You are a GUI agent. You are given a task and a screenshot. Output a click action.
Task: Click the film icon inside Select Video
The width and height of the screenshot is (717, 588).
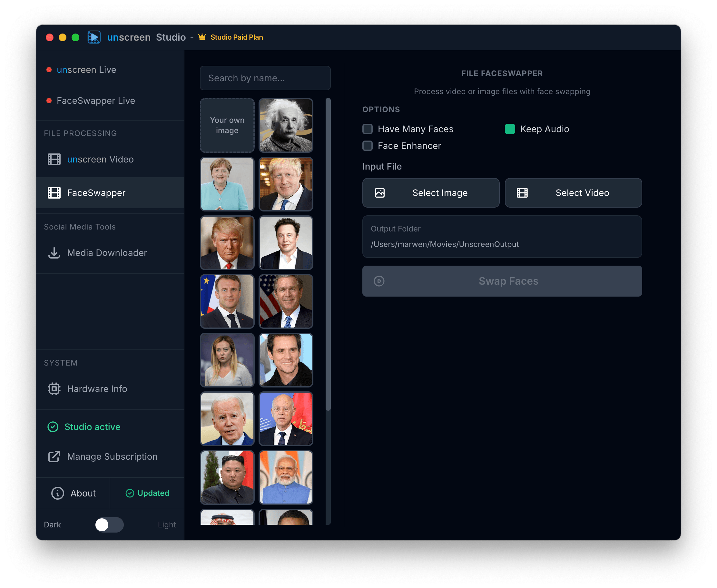tap(522, 193)
